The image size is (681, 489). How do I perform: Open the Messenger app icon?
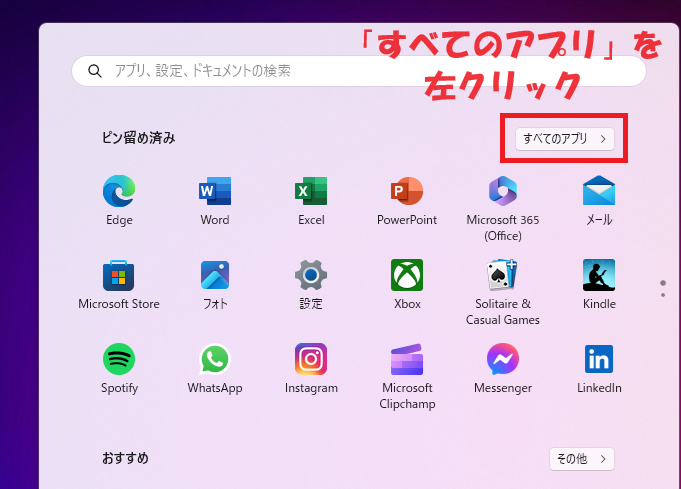pos(503,359)
